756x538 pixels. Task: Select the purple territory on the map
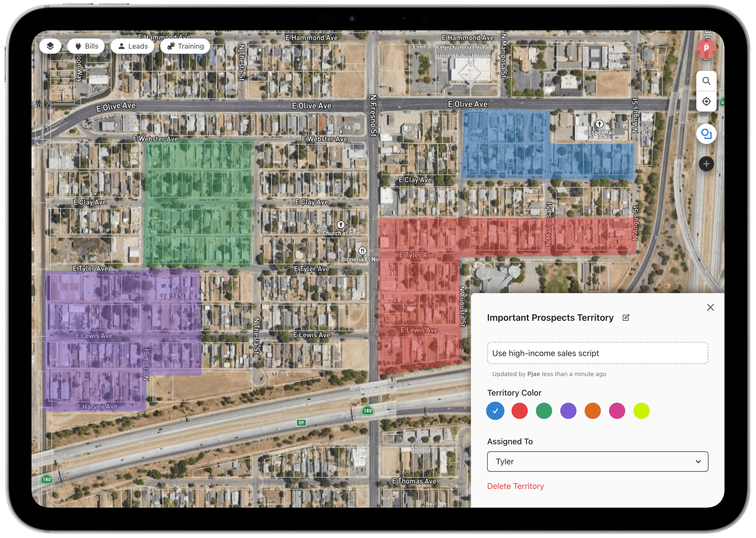pos(96,318)
